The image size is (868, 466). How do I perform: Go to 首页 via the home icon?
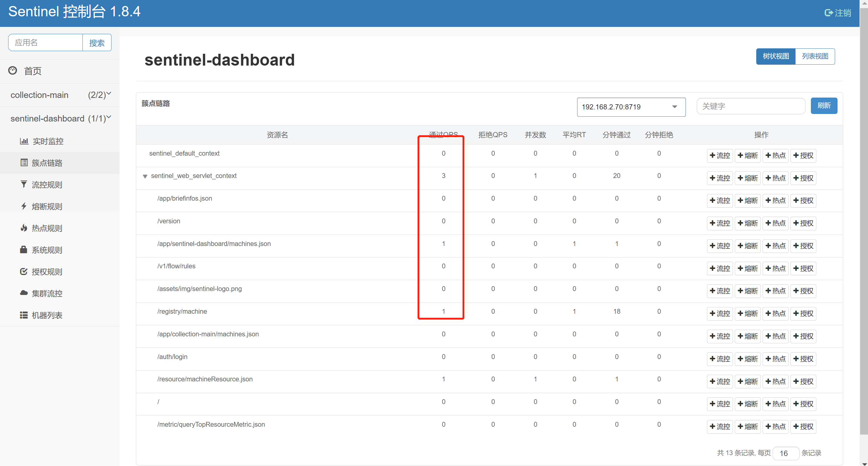click(x=12, y=71)
